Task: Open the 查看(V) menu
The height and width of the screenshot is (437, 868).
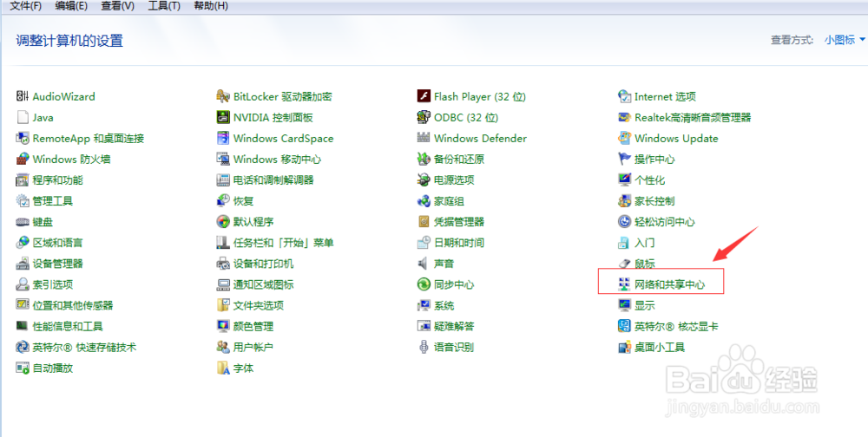Action: tap(118, 6)
